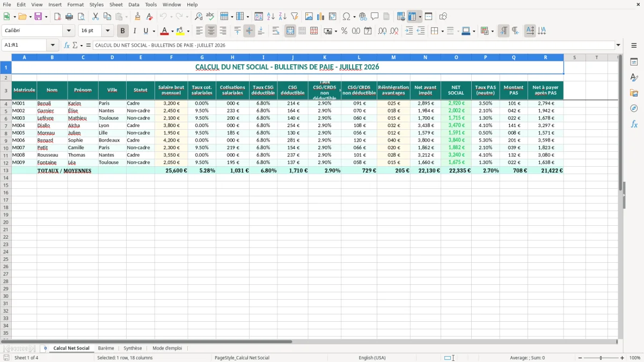Open the special character dropdown arrow
Image resolution: width=644 pixels, height=362 pixels.
(x=354, y=17)
